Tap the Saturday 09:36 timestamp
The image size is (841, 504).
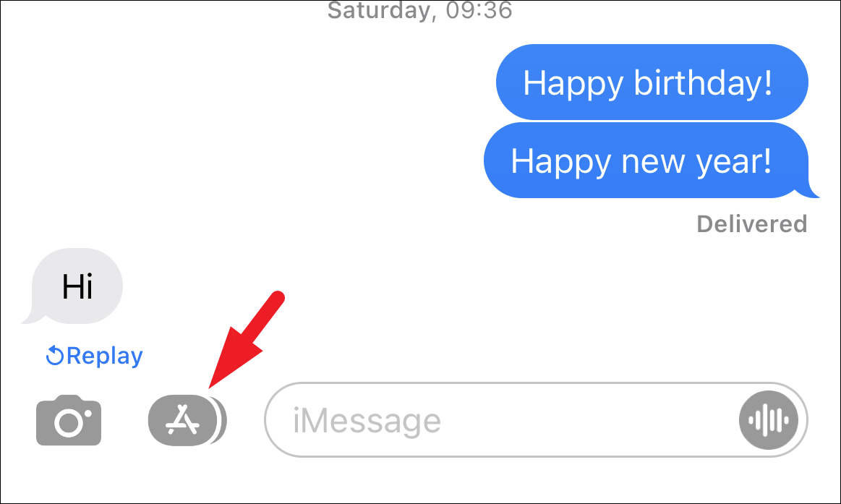click(x=420, y=11)
